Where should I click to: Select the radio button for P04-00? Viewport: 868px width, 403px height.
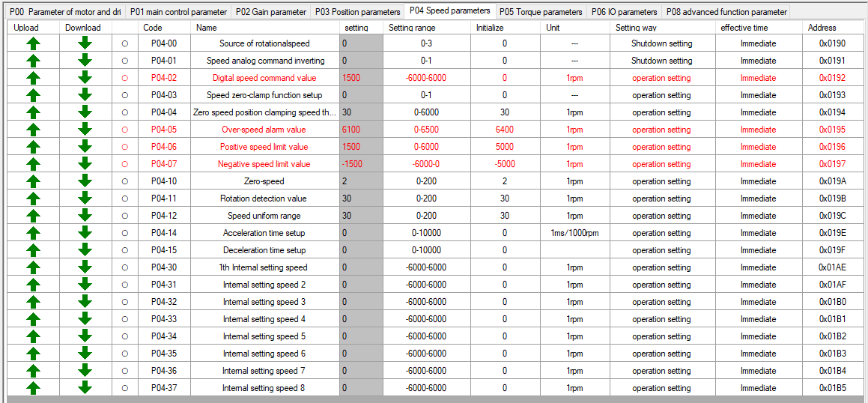point(124,43)
